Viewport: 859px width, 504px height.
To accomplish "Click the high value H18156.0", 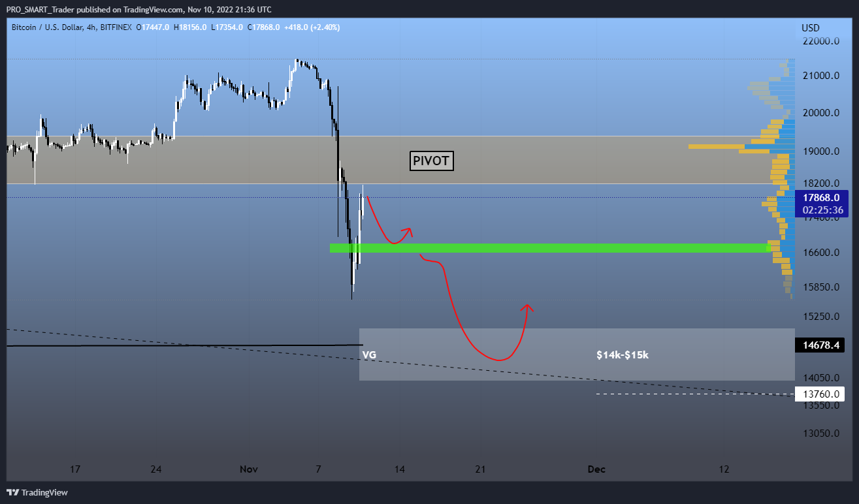I will point(190,27).
